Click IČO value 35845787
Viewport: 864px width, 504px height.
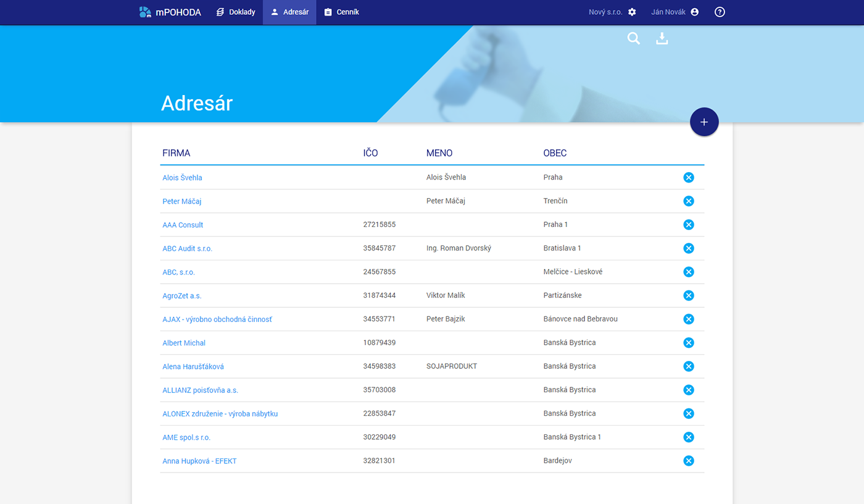click(x=380, y=248)
